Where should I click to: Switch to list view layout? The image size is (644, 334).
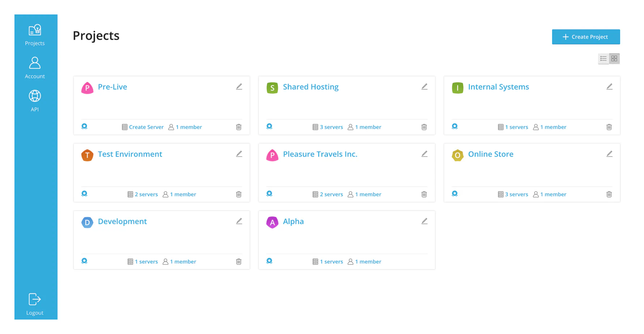point(603,58)
